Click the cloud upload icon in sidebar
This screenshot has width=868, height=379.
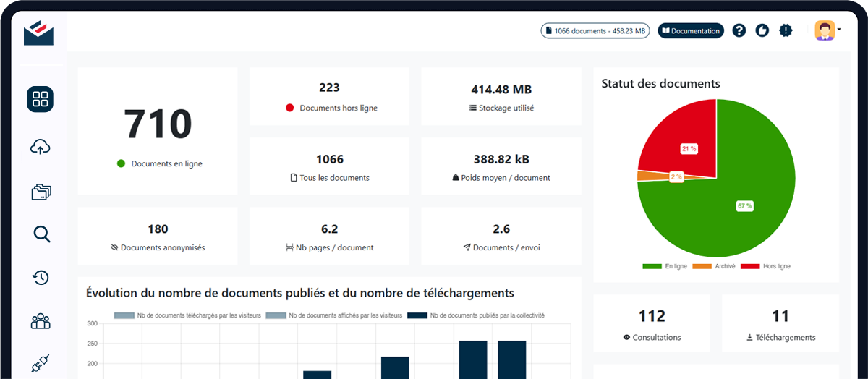pos(41,147)
